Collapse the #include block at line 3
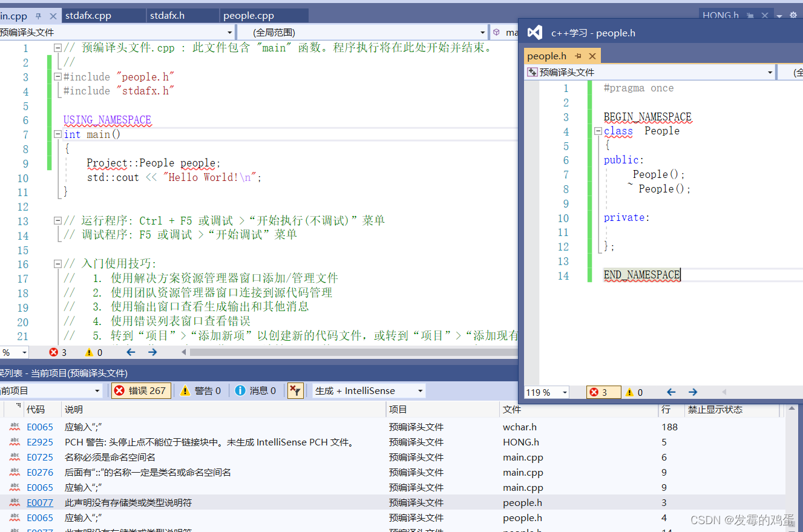This screenshot has height=532, width=803. click(x=57, y=77)
